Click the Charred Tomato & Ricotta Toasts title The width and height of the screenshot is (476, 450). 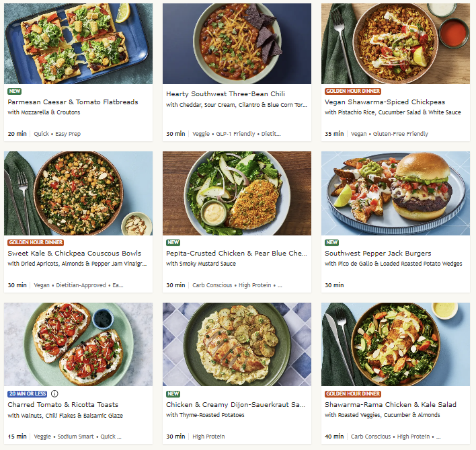coord(63,405)
